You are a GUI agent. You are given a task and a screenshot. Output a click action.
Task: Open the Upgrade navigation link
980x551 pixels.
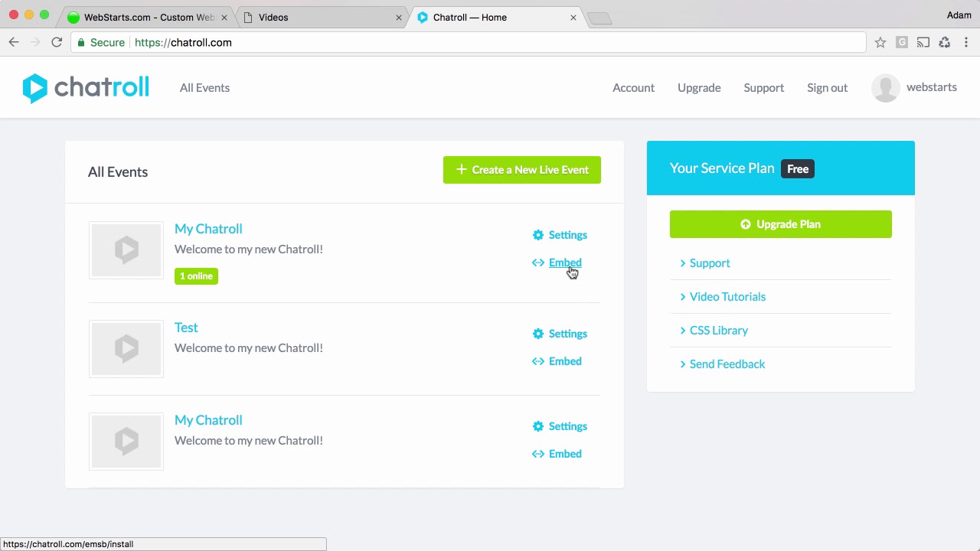(x=699, y=88)
